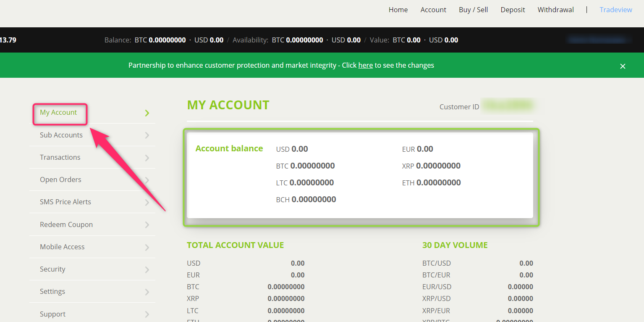Viewport: 644px width, 322px height.
Task: Click the blurred username in the black bar
Action: [x=598, y=40]
